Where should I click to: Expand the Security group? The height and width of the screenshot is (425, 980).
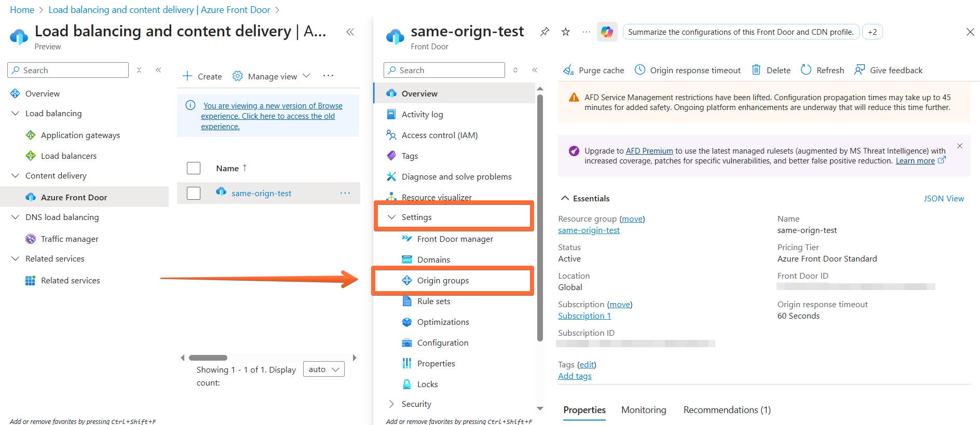click(391, 404)
